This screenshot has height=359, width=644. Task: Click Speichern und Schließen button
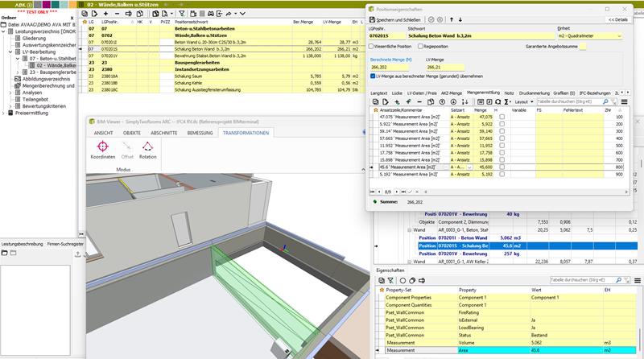[x=397, y=19]
